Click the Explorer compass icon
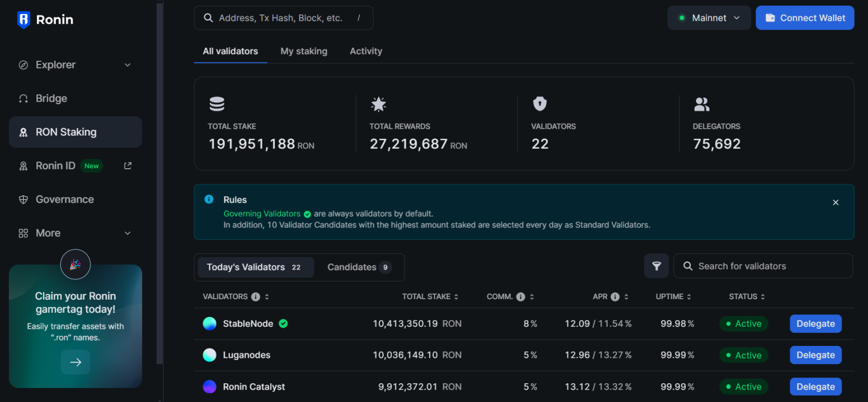 (x=23, y=65)
